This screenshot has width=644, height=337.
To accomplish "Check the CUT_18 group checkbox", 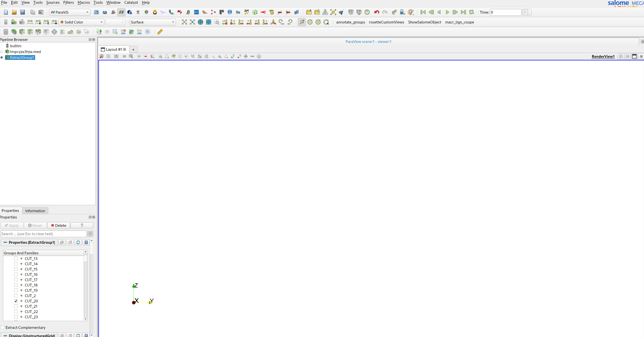I will [x=16, y=285].
